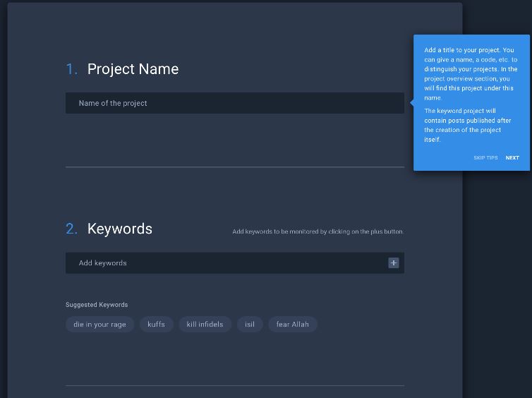Click the 'Add keywords to be monitored' hint
The image size is (532, 398).
point(318,231)
